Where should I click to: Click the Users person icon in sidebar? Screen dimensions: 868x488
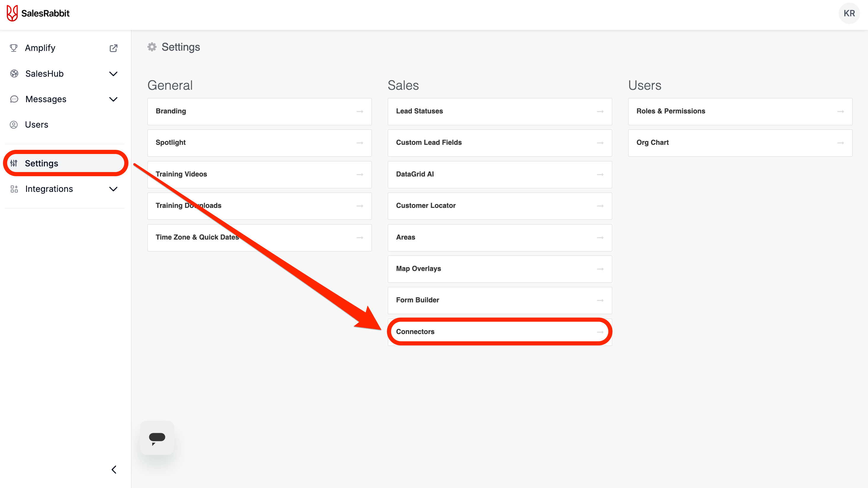[14, 125]
